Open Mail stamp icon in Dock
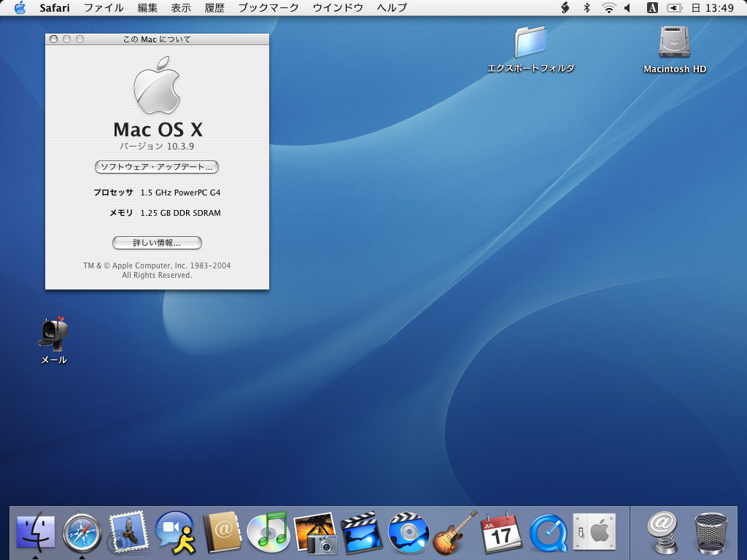 (x=128, y=533)
